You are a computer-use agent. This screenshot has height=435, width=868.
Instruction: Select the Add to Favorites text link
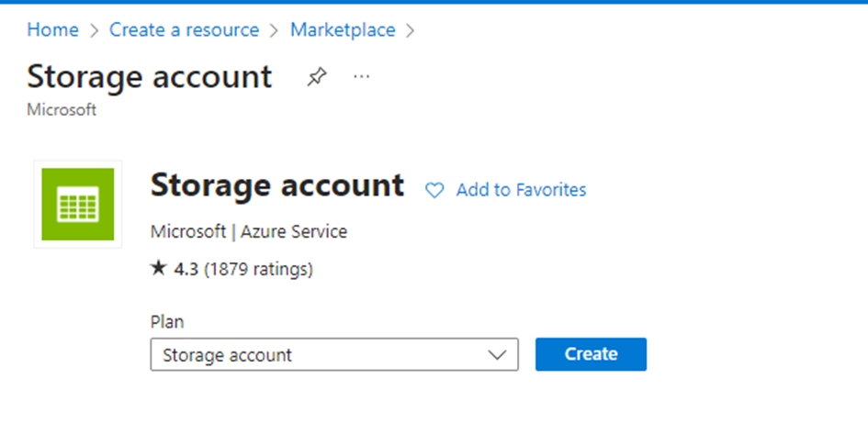(x=521, y=190)
